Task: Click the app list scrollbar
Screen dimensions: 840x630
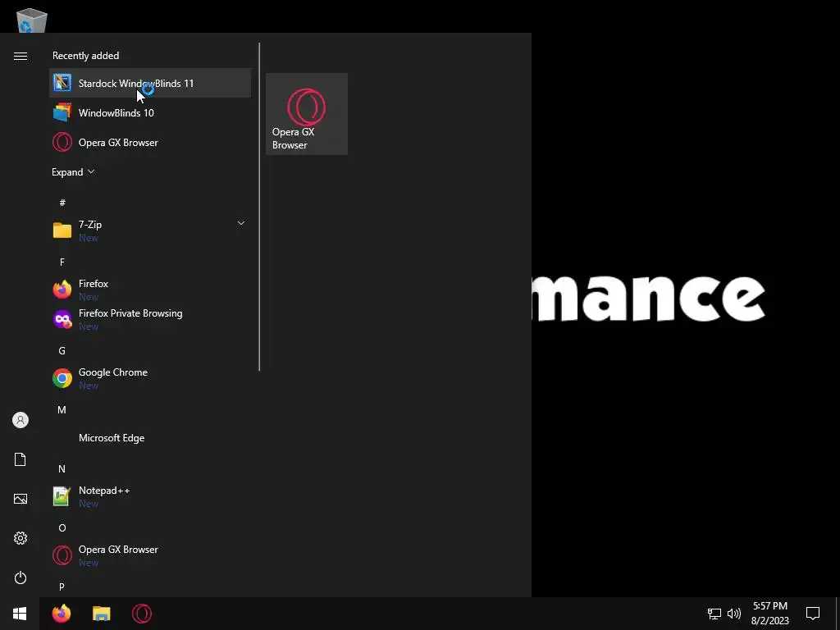Action: [x=259, y=207]
